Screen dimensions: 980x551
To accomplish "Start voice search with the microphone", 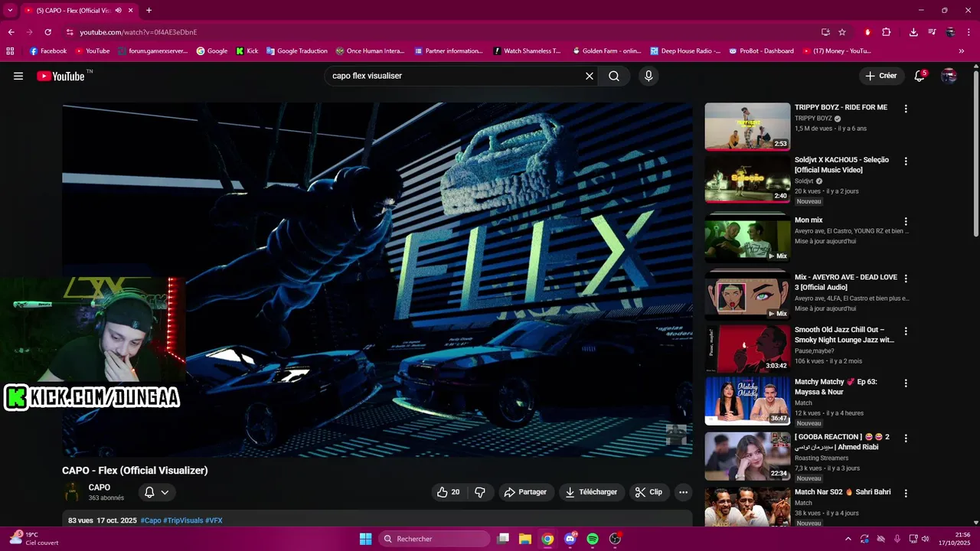I will (x=648, y=76).
